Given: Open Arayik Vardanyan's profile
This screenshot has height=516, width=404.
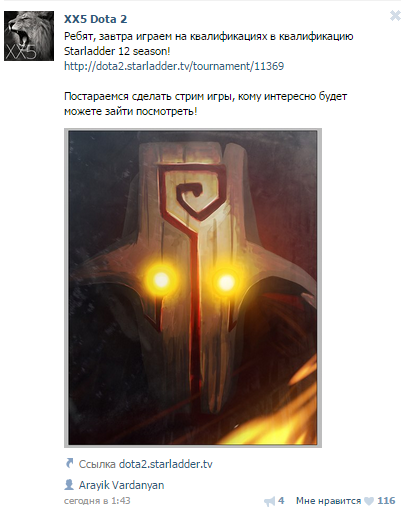Looking at the screenshot, I should (x=121, y=485).
